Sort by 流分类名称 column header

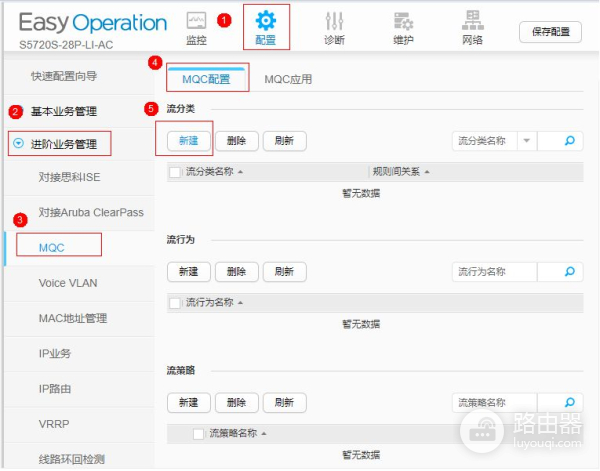tap(214, 172)
